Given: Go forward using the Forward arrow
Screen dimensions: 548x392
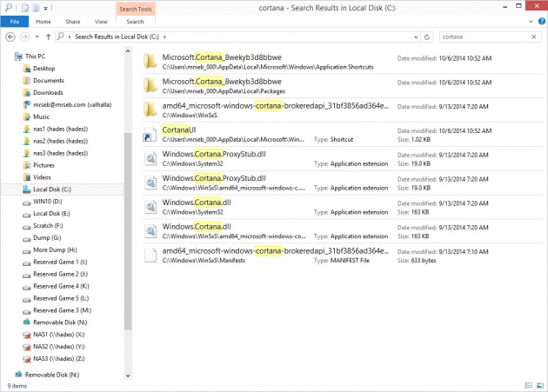Looking at the screenshot, I should click(24, 37).
